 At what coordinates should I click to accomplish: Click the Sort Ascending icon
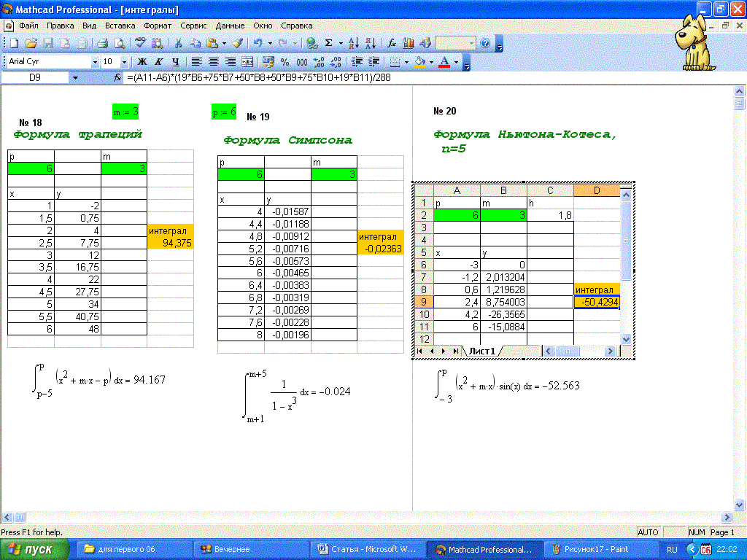pos(353,44)
